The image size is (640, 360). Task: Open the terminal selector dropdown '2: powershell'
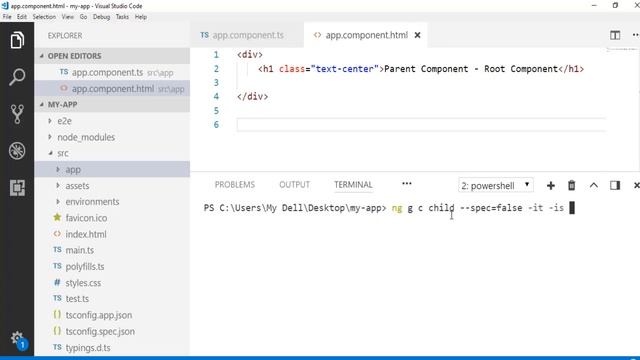coord(496,186)
